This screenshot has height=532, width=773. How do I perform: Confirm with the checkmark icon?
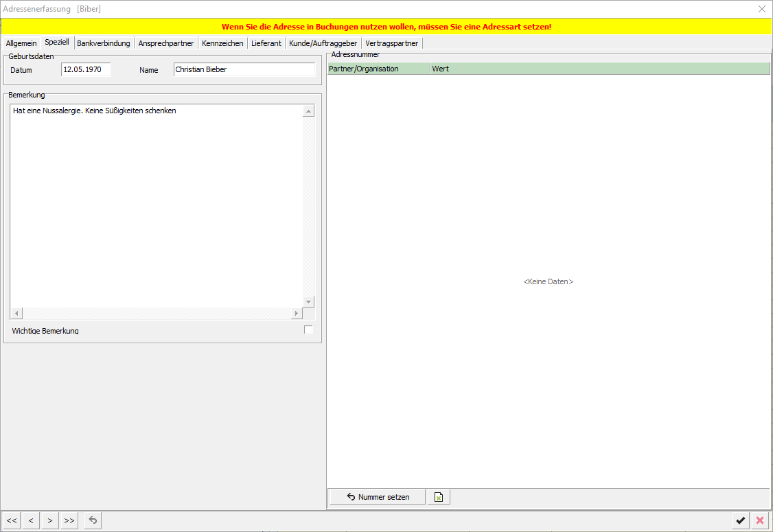741,520
